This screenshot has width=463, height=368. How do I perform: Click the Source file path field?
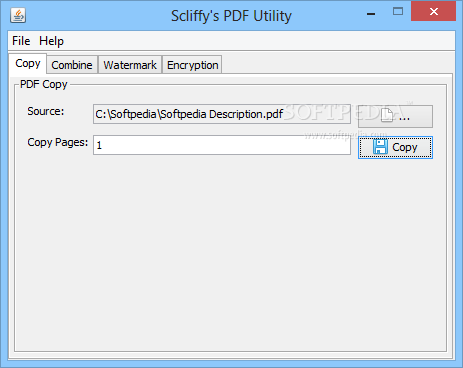[x=222, y=114]
